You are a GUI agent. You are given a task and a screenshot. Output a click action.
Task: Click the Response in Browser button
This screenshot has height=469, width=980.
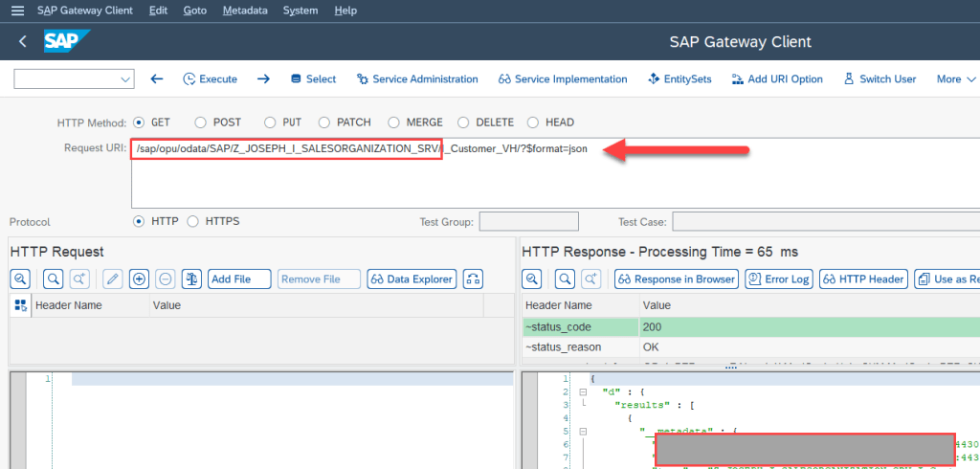pos(676,279)
